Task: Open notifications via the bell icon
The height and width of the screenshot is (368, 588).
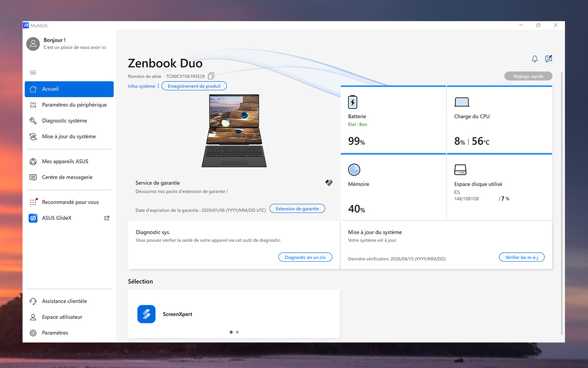Action: click(534, 59)
